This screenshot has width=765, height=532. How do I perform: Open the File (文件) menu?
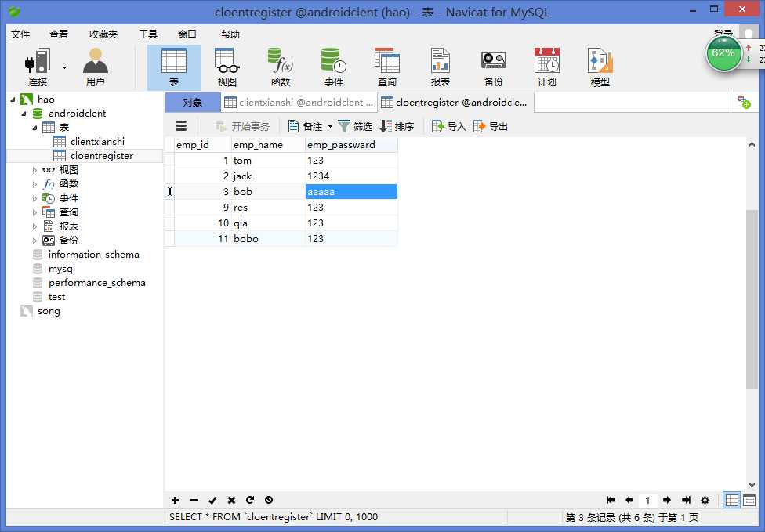20,34
